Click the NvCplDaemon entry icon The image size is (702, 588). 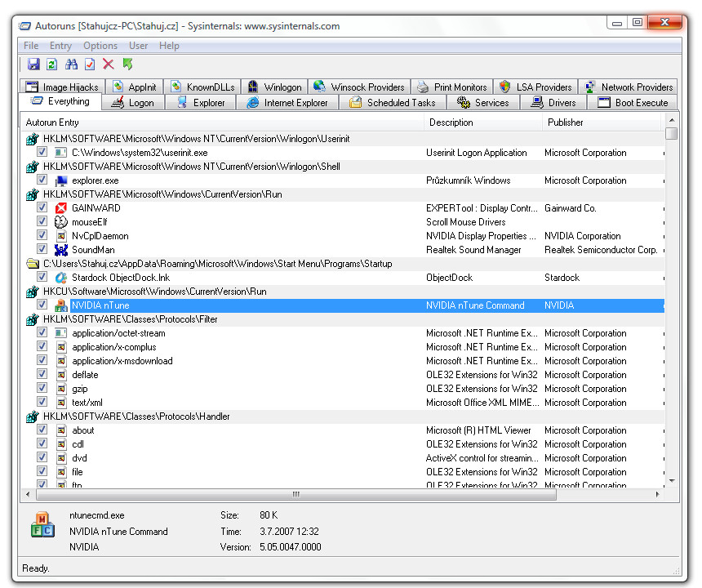pos(61,236)
